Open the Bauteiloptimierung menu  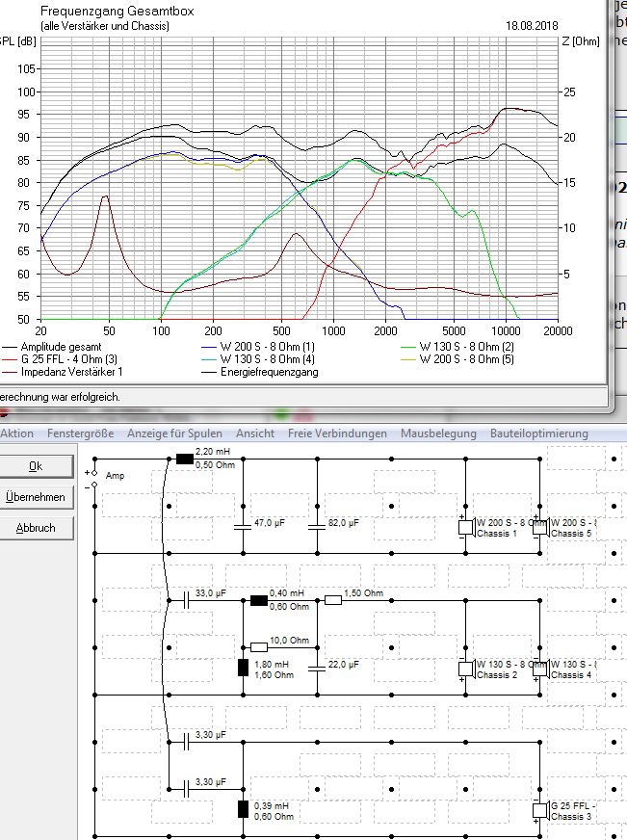click(538, 433)
